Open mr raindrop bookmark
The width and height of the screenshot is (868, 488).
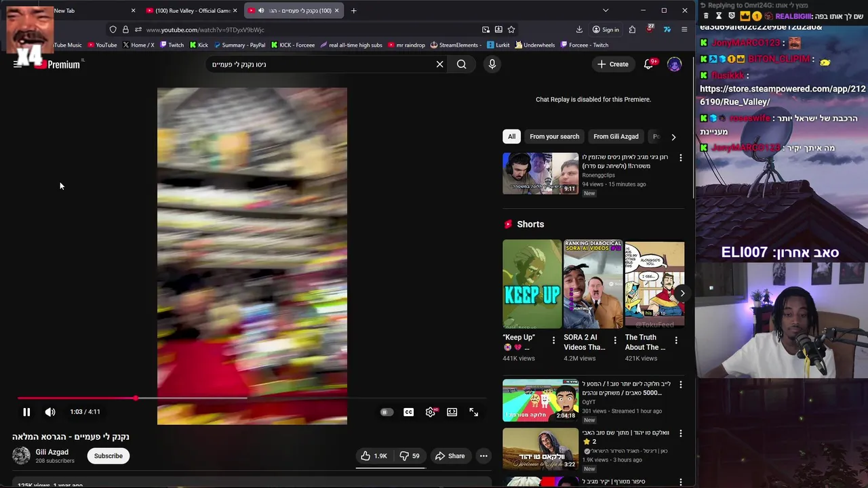(407, 45)
